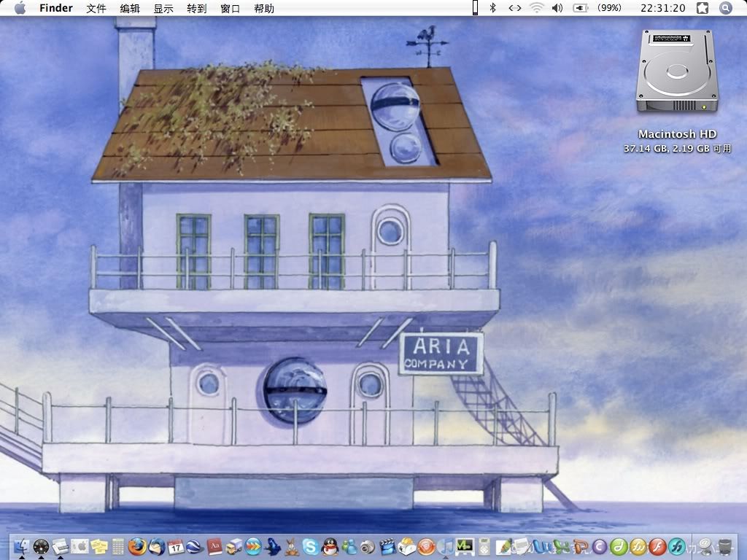Launch Dashboard from the Dock

[41, 547]
